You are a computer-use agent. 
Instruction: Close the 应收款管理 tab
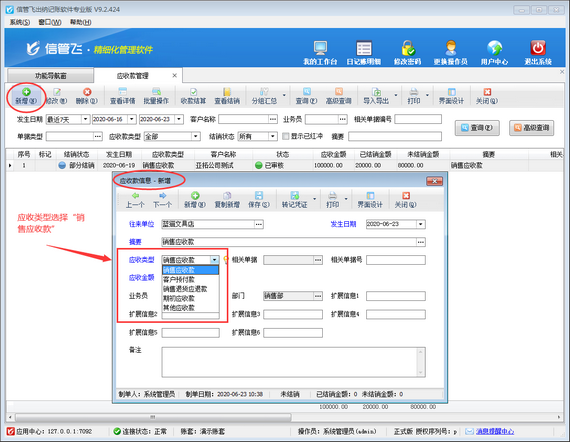click(174, 76)
